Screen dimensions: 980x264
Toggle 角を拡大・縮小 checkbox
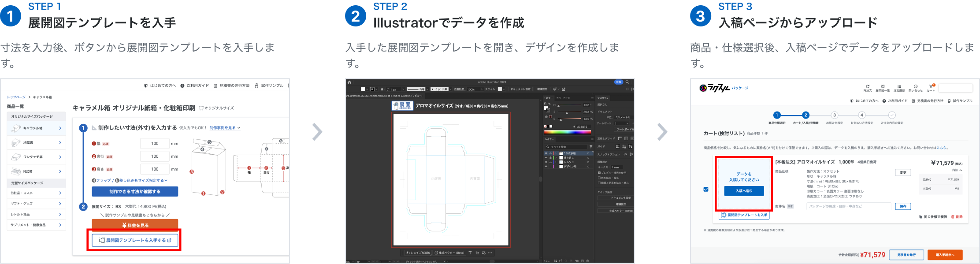click(x=599, y=178)
